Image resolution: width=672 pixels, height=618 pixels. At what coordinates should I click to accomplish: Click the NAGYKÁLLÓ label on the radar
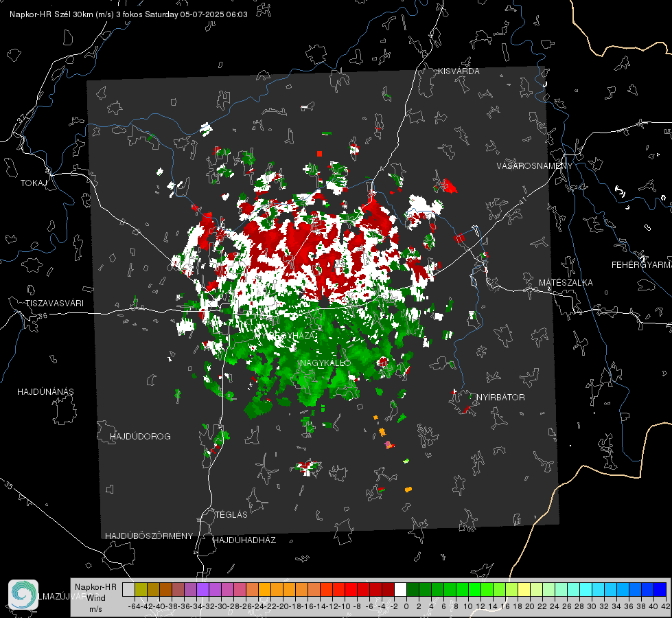pyautogui.click(x=326, y=363)
